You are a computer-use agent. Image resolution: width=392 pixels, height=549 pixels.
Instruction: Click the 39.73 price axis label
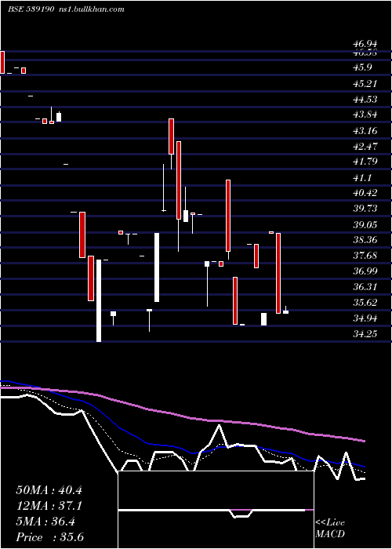(x=365, y=209)
